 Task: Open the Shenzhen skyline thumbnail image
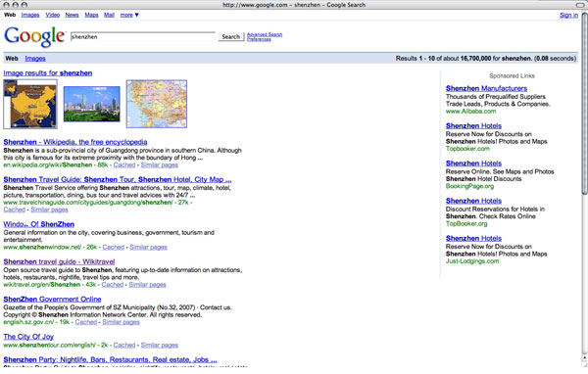tap(92, 104)
